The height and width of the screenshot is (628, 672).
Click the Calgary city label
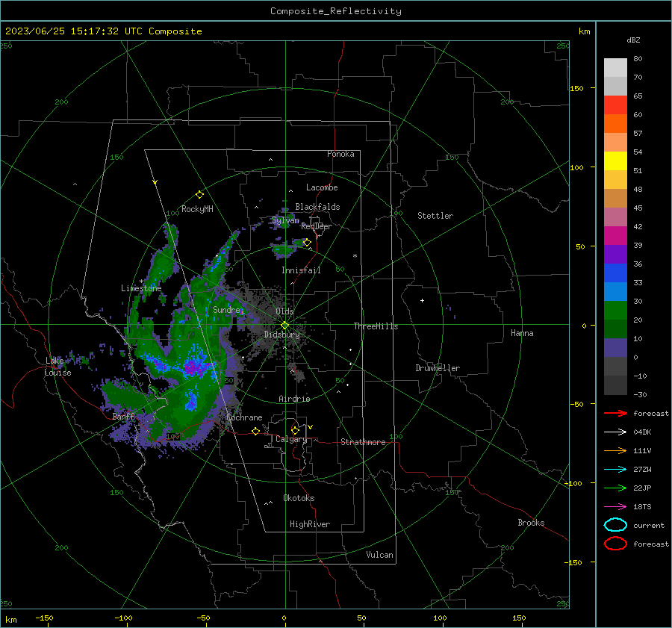291,439
